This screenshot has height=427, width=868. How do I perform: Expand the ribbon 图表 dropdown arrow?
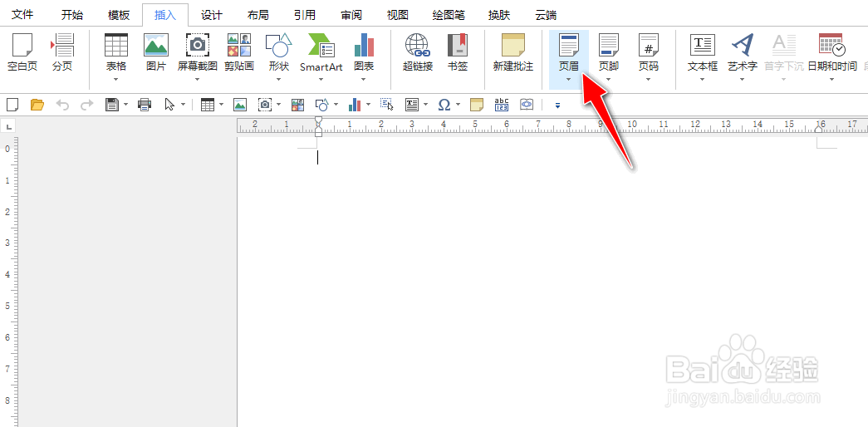[364, 79]
